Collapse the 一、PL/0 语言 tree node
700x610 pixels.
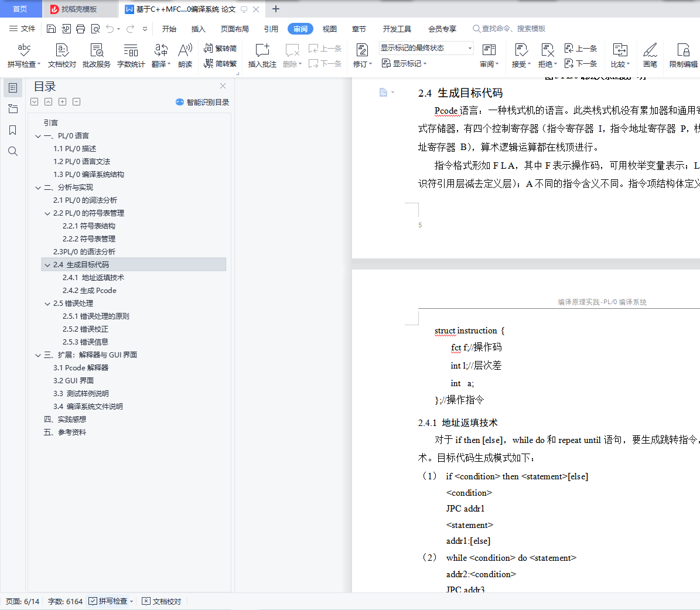point(38,136)
